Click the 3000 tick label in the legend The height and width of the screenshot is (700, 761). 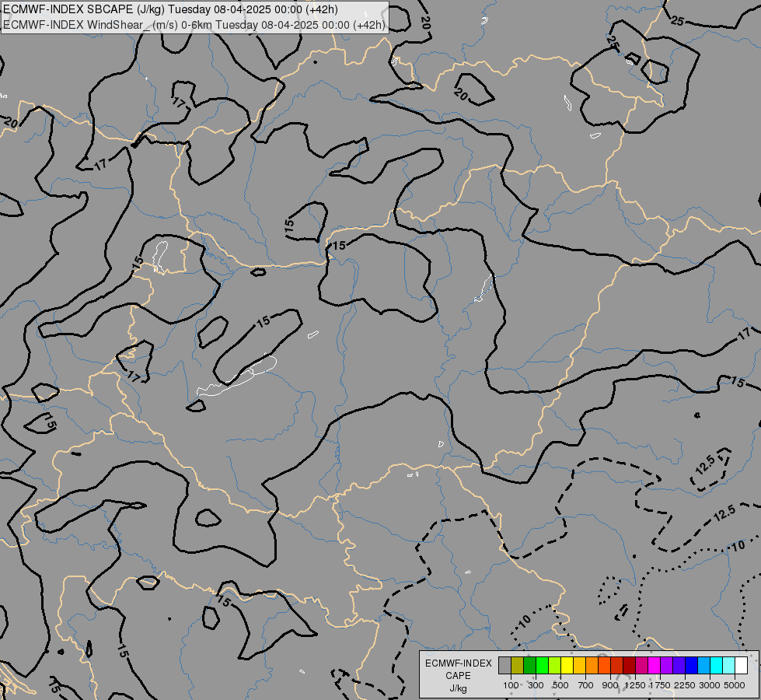pos(710,685)
